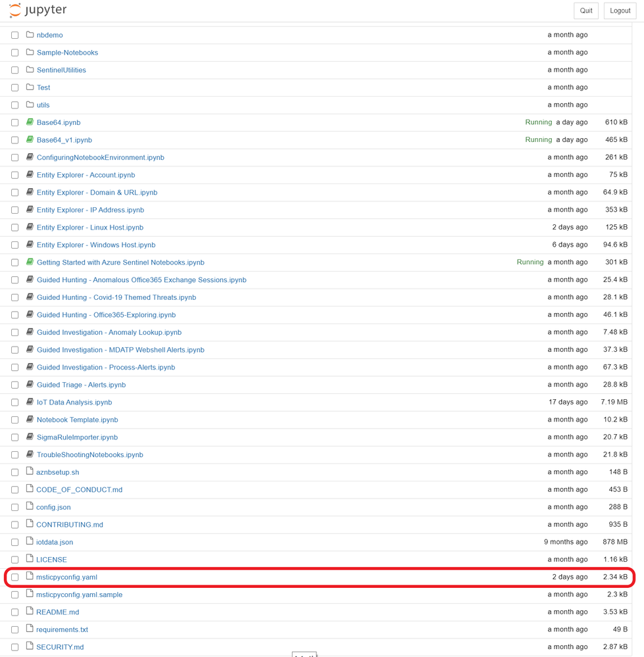Click the Logout button
The width and height of the screenshot is (644, 657).
(x=620, y=11)
